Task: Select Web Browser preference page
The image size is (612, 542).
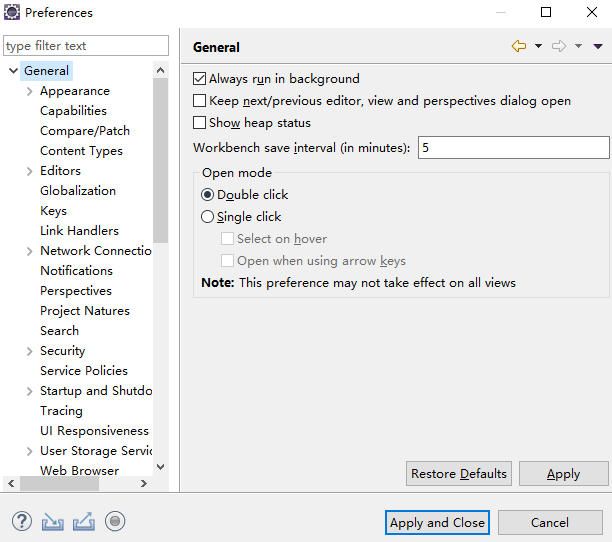Action: point(80,471)
